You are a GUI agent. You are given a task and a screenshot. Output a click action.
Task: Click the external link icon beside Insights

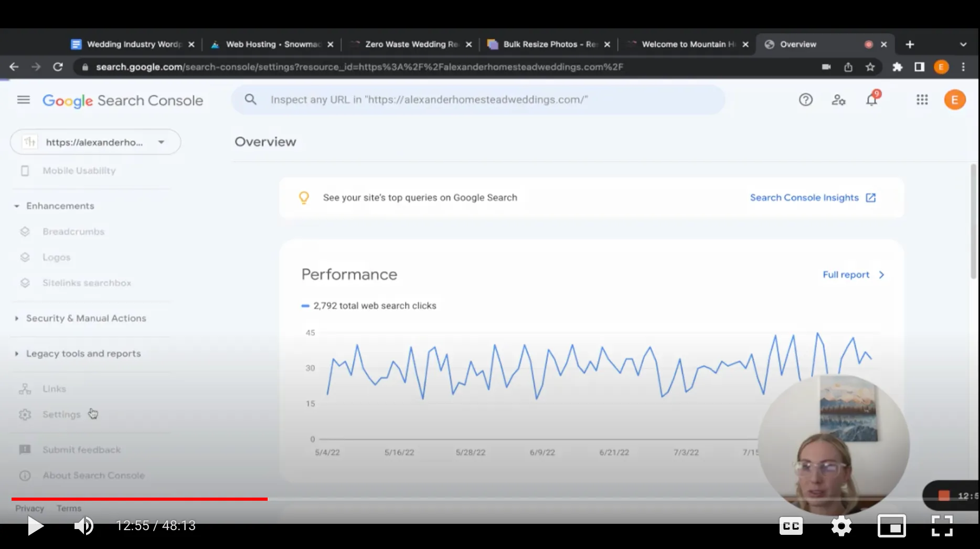point(871,198)
